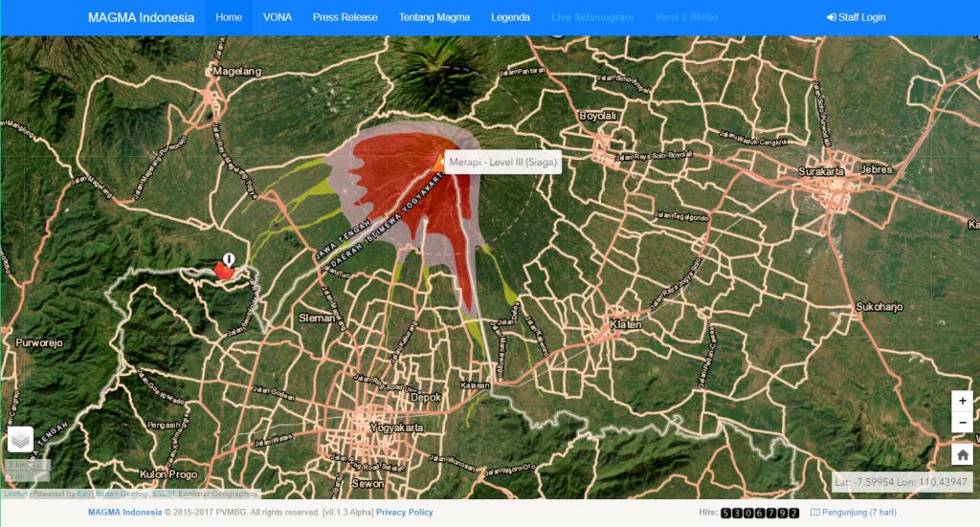Go to the Press Release page
This screenshot has width=980, height=527.
tap(345, 17)
